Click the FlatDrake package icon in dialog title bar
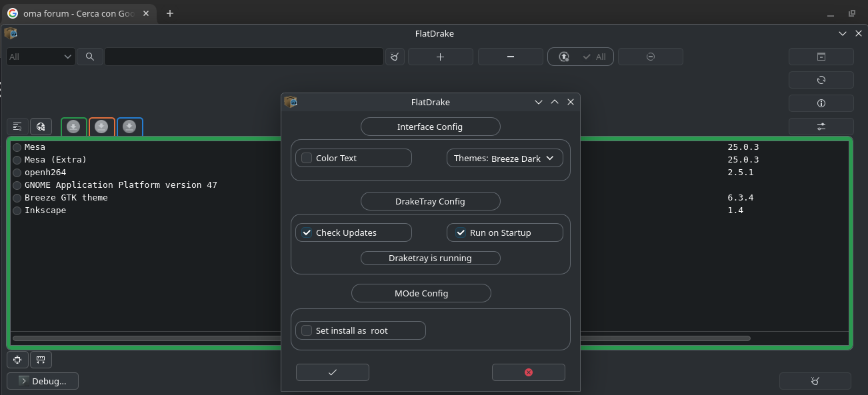This screenshot has height=395, width=868. pyautogui.click(x=291, y=102)
